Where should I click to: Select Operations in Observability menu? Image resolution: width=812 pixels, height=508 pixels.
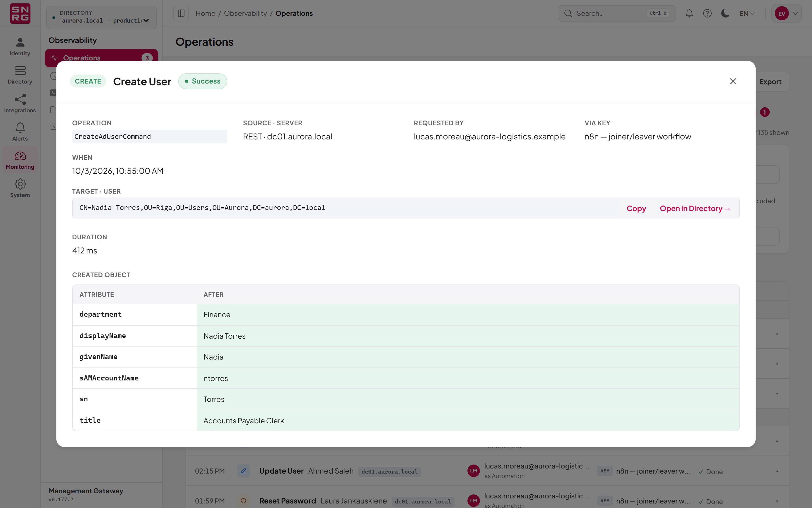coord(101,58)
